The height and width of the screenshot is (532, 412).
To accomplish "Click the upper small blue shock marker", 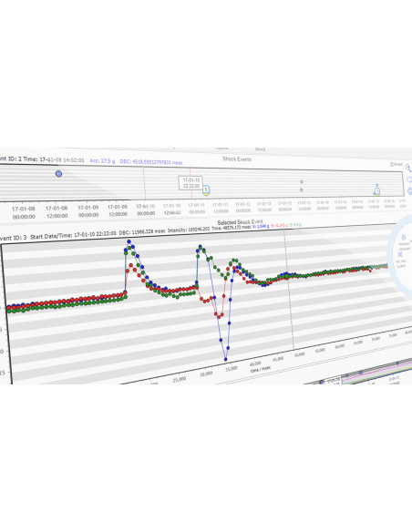I will tap(302, 182).
